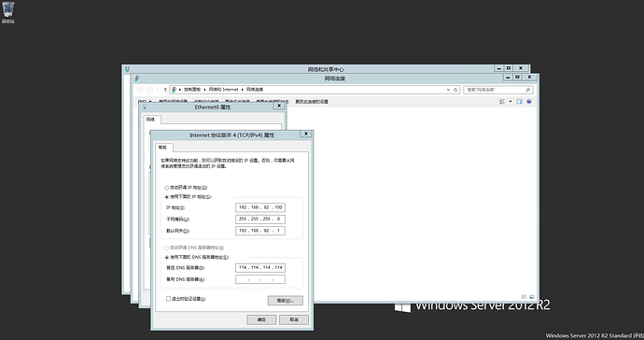The height and width of the screenshot is (340, 644).
Task: Go forward in the 网络连接 window
Action: pyautogui.click(x=150, y=90)
